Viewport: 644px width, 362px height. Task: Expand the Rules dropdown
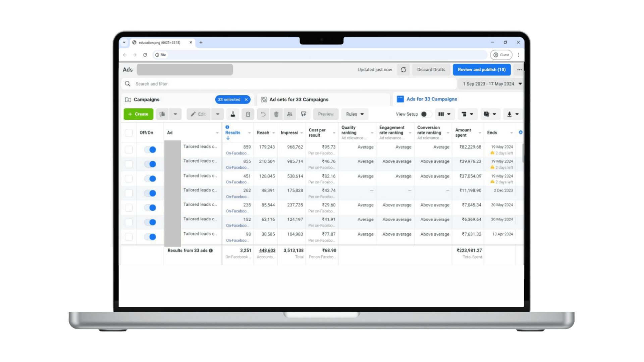point(355,114)
